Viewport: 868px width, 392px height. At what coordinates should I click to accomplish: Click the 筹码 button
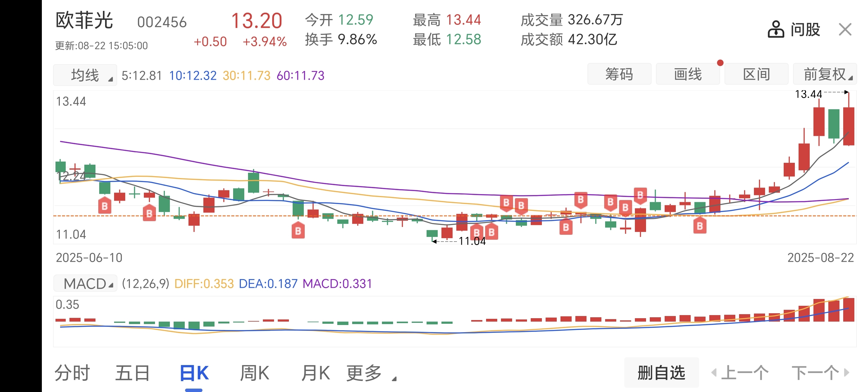tap(619, 74)
